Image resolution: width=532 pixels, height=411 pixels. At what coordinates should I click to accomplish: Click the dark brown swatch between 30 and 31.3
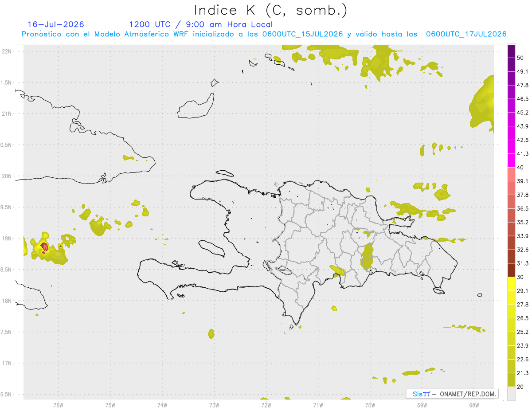tap(511, 270)
